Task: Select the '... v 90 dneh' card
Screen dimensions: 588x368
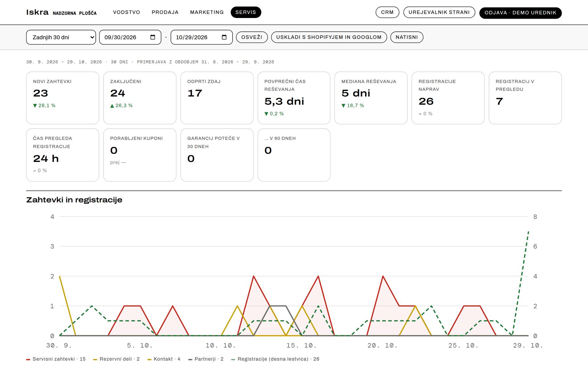Action: pyautogui.click(x=294, y=155)
